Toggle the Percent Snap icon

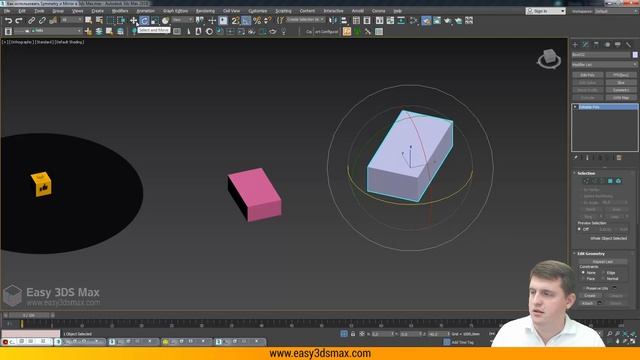(257, 20)
